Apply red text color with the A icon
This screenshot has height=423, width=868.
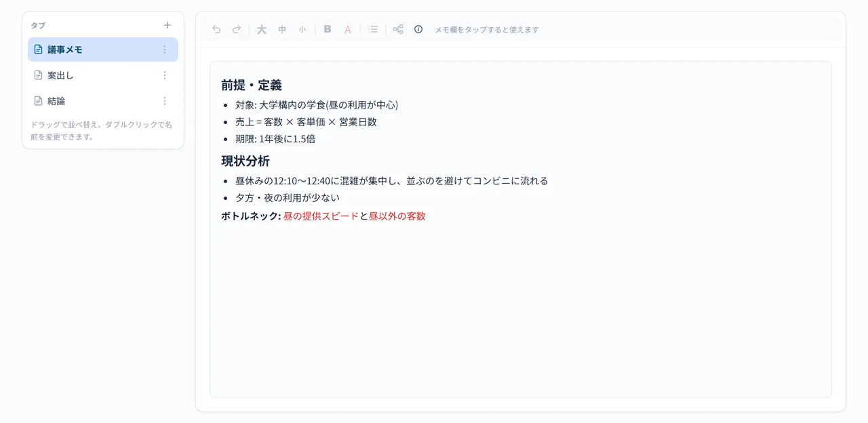[348, 29]
